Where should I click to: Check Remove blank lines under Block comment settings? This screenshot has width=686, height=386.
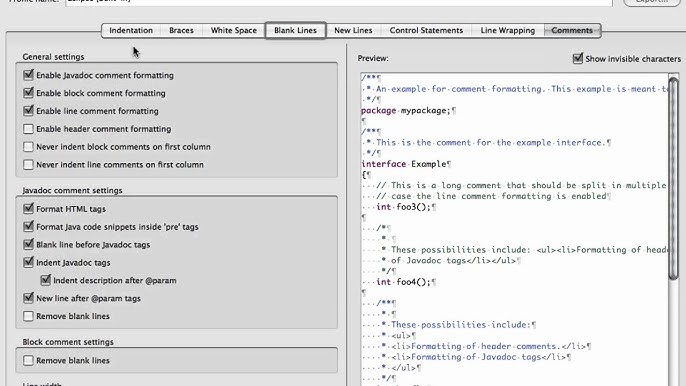[28, 361]
